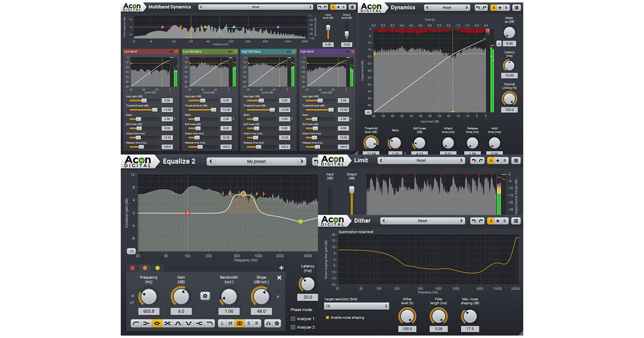Toggle the Analyzer 2 checkbox
The image size is (644, 338).
(x=293, y=327)
